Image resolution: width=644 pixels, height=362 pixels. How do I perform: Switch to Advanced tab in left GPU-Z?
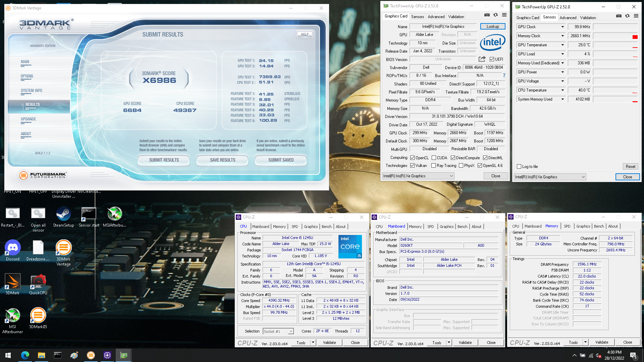point(436,16)
